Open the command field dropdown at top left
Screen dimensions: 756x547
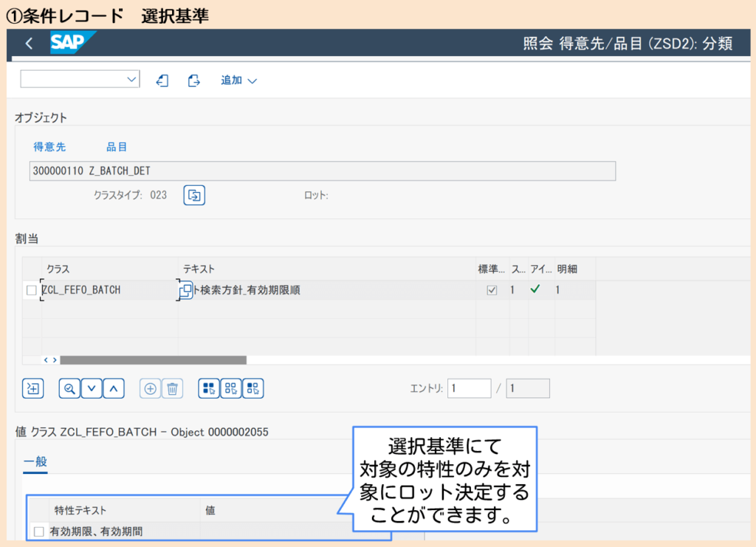[x=131, y=79]
